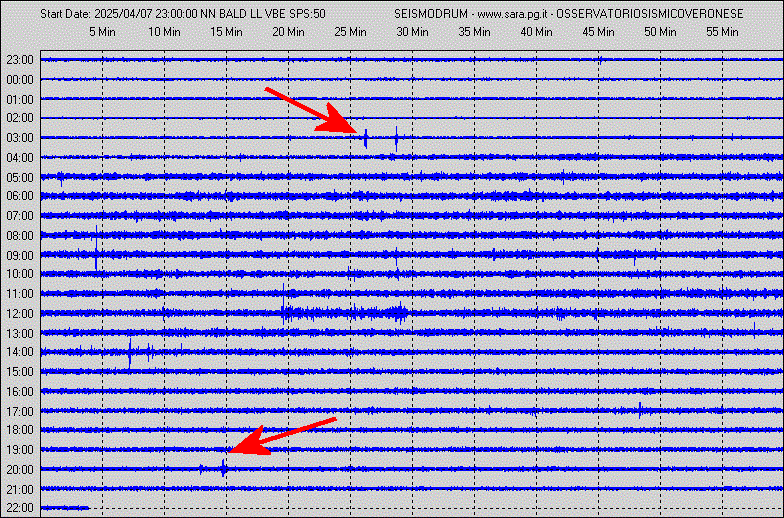Click the OSSERVATORIOSISMICOVERONESE text

(650, 14)
